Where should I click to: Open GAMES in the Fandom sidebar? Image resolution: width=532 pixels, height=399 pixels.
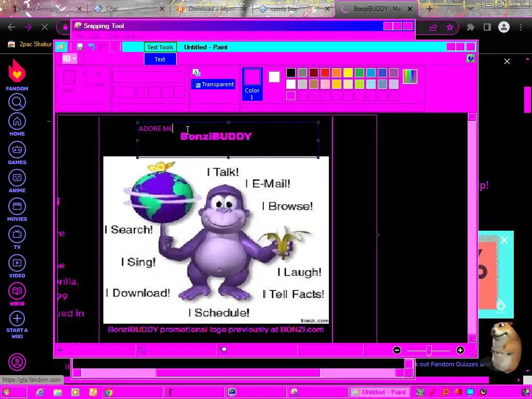pyautogui.click(x=17, y=153)
